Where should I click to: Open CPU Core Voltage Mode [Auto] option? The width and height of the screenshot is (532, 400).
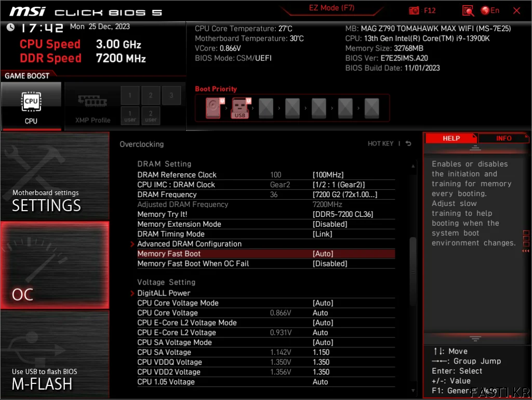[x=266, y=303]
